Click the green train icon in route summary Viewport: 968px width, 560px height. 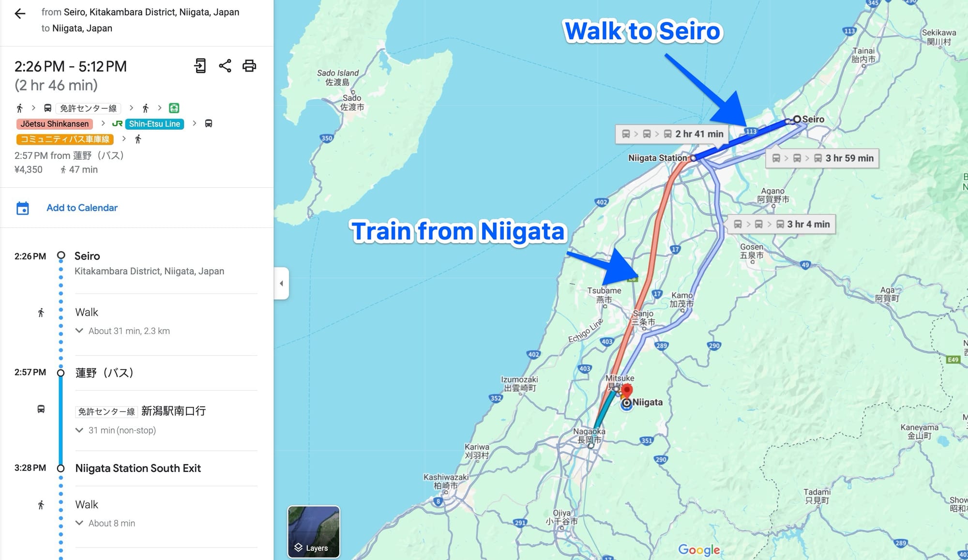[x=174, y=108]
